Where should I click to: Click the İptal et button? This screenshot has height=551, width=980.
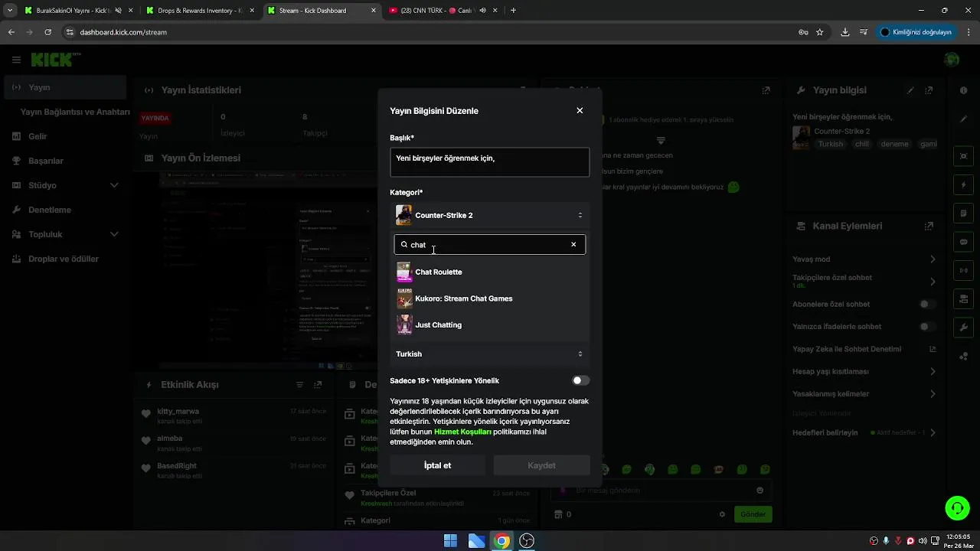click(x=437, y=465)
